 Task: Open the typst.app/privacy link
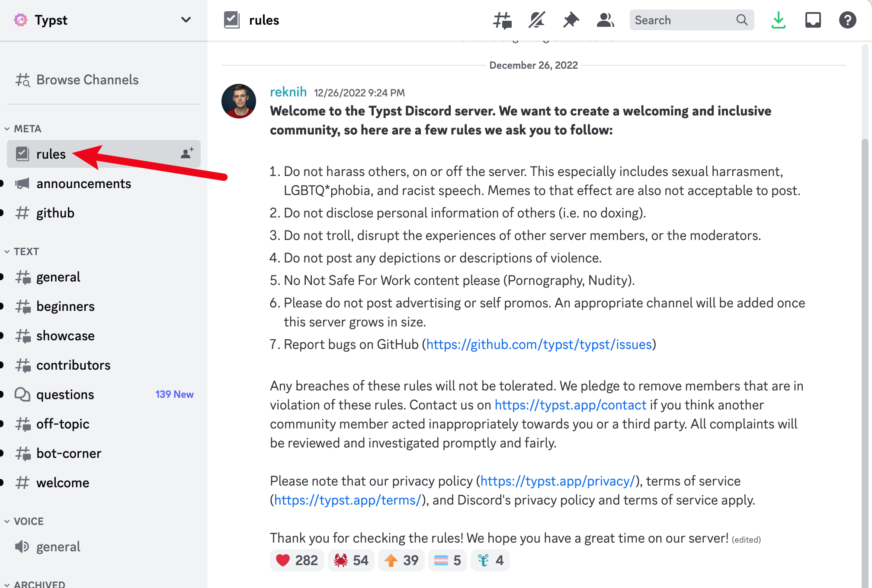click(x=558, y=481)
